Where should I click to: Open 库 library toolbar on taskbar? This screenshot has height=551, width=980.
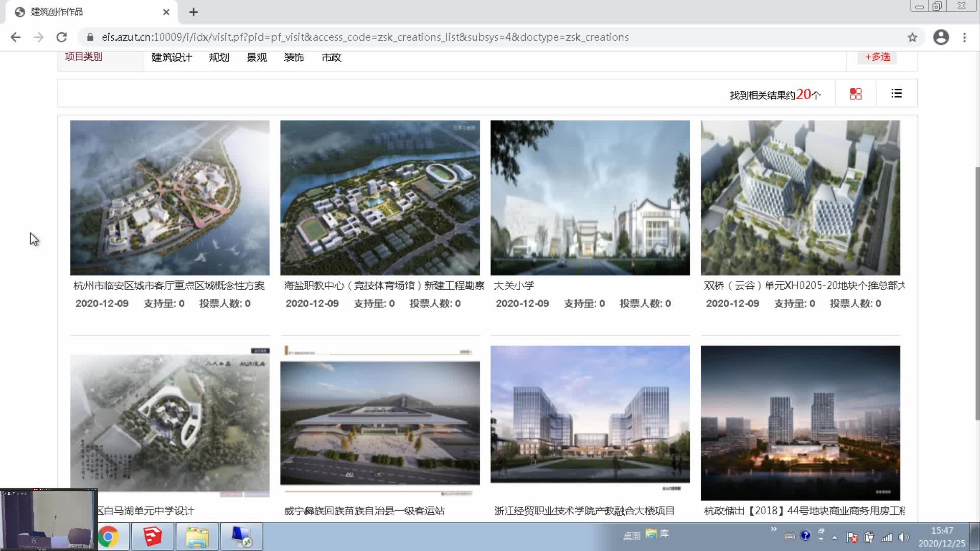657,534
